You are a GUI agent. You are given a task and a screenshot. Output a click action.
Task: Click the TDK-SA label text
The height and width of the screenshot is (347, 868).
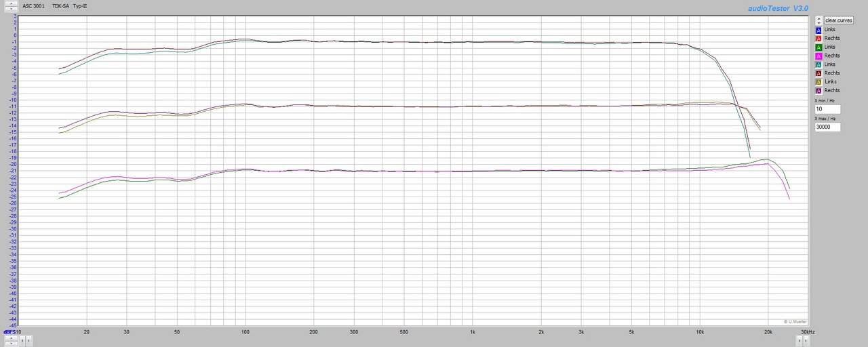(61, 5)
